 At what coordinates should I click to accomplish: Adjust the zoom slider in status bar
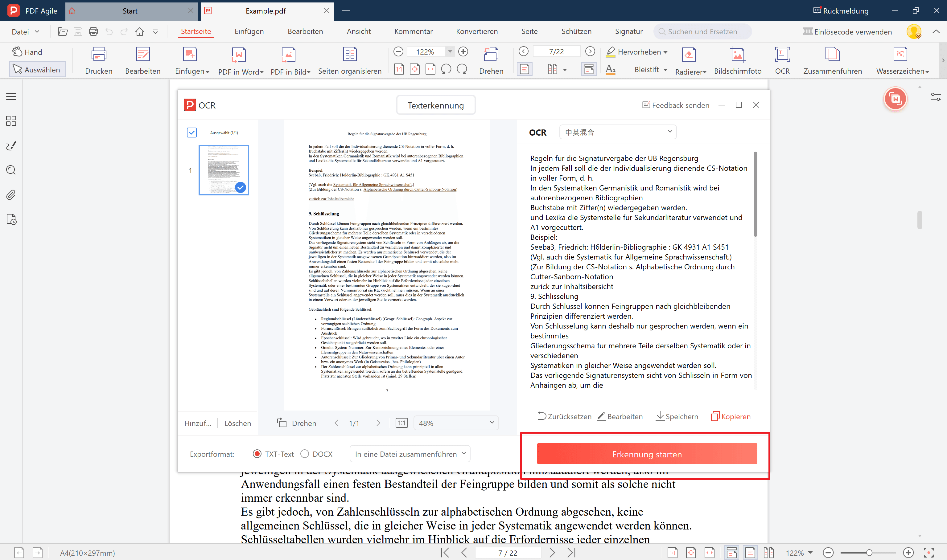click(869, 553)
